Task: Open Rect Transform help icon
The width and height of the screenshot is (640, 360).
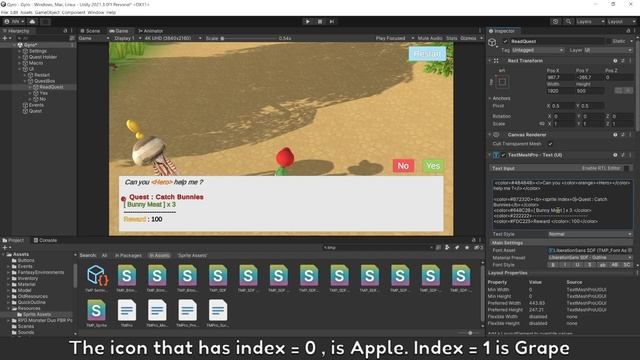Action: 615,61
